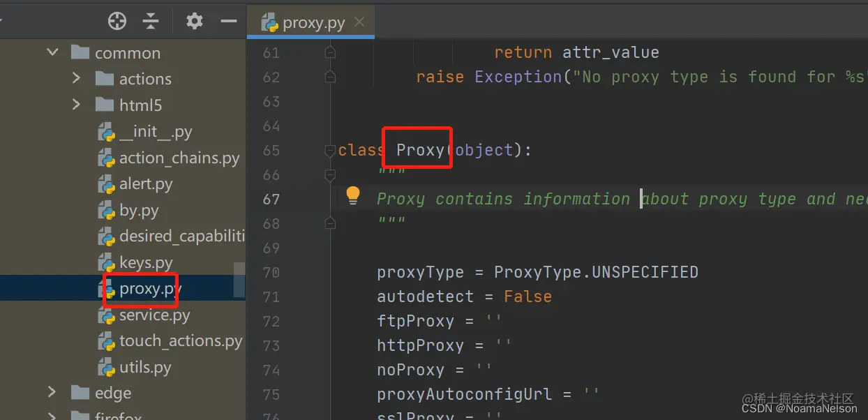This screenshot has height=420, width=868.
Task: Open alert.py file
Action: point(146,183)
